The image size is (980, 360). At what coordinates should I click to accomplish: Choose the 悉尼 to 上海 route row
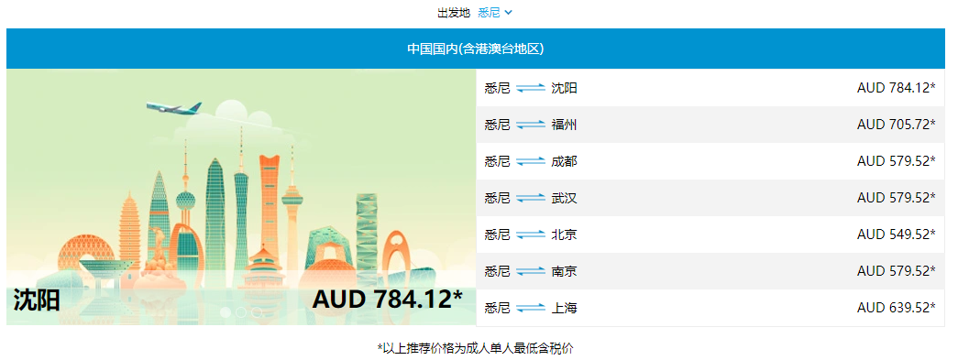[710, 308]
